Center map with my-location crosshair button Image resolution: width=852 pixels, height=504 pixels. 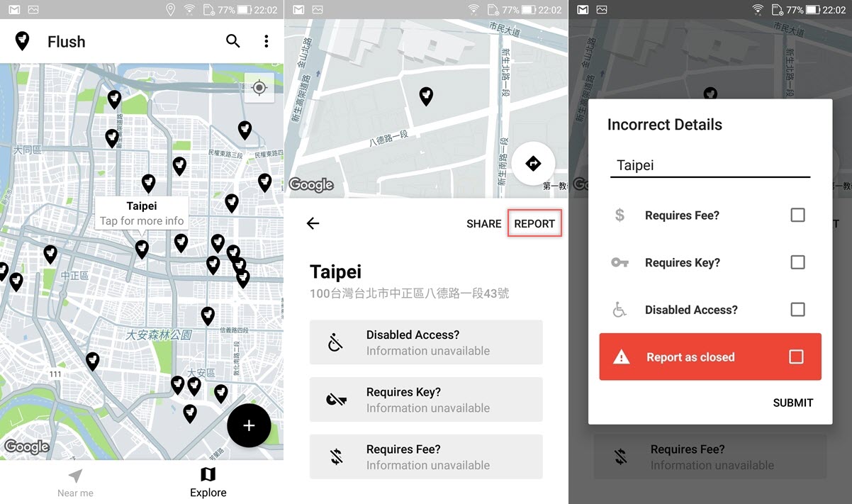click(259, 88)
